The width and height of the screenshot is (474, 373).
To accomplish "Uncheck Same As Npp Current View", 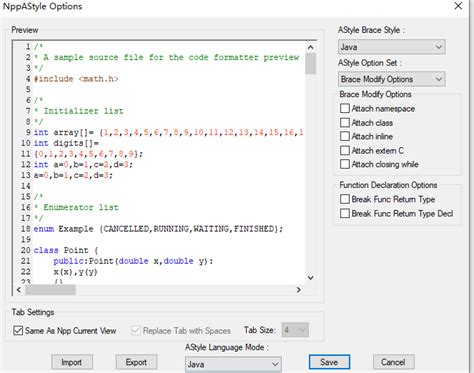I will pyautogui.click(x=18, y=331).
